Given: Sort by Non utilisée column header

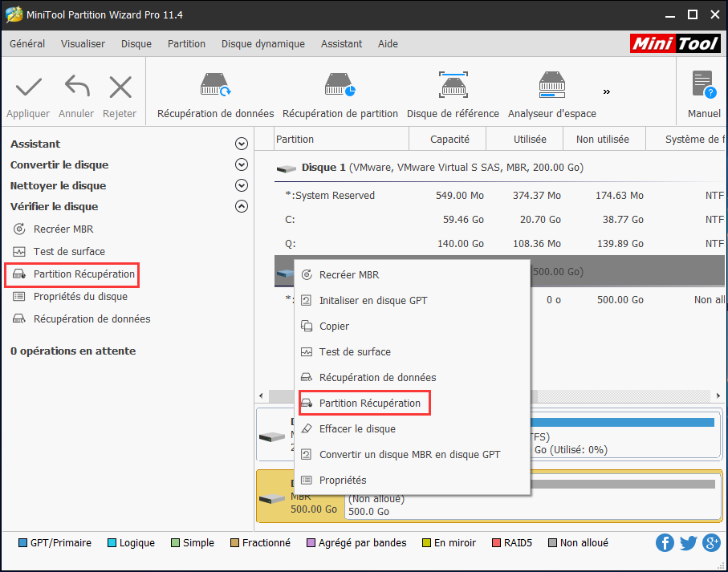Looking at the screenshot, I should (604, 139).
